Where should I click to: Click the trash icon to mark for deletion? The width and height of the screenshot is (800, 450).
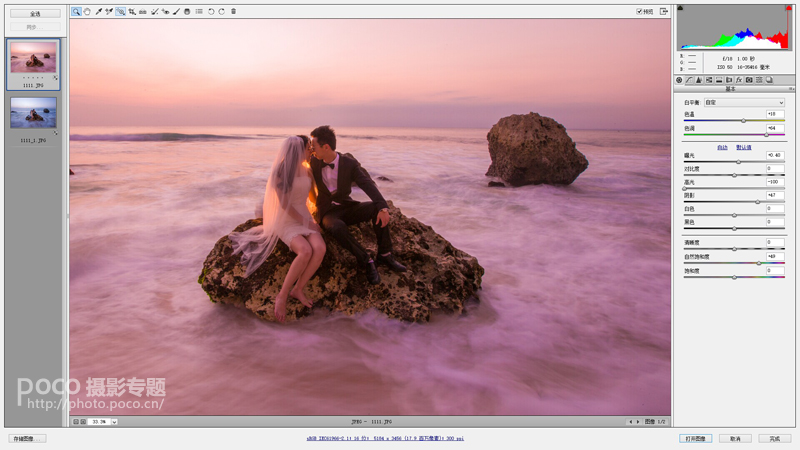233,11
